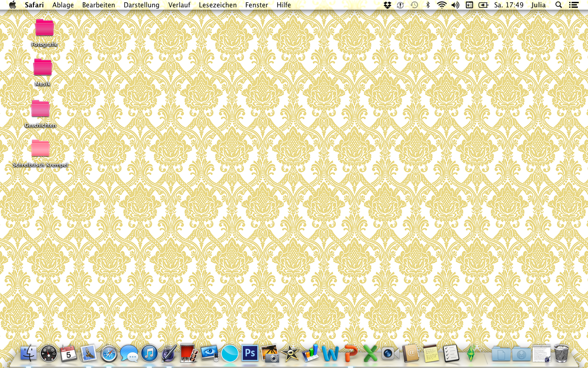Open the volume control in menu bar
This screenshot has width=588, height=368.
coord(455,5)
